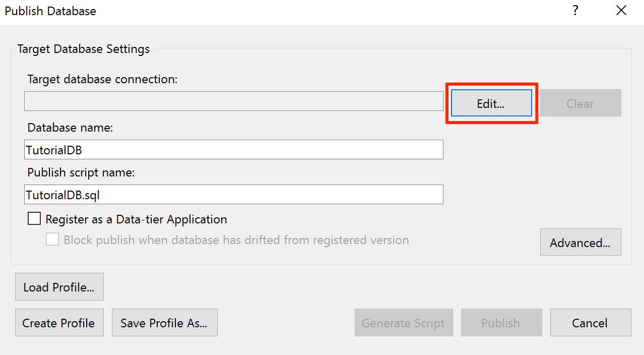
Task: Click Load Profile to browse profiles
Action: 59,286
